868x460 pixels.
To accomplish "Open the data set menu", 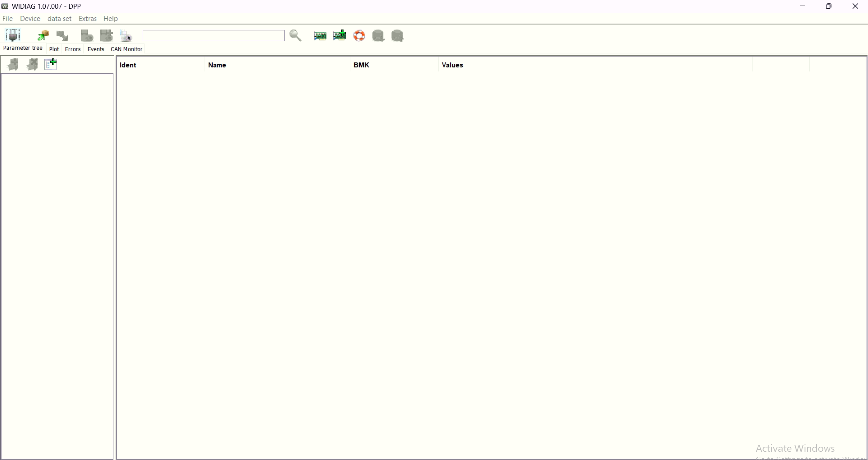I will point(60,19).
